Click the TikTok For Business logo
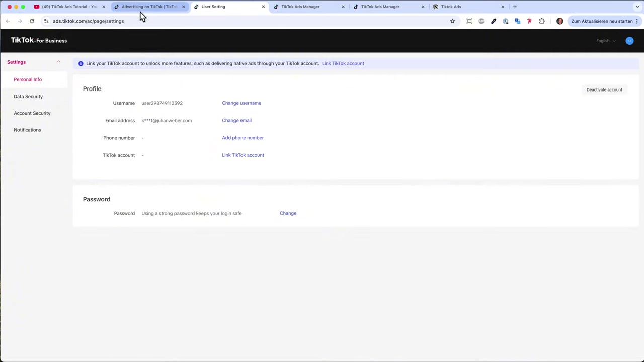The image size is (644, 362). click(39, 40)
